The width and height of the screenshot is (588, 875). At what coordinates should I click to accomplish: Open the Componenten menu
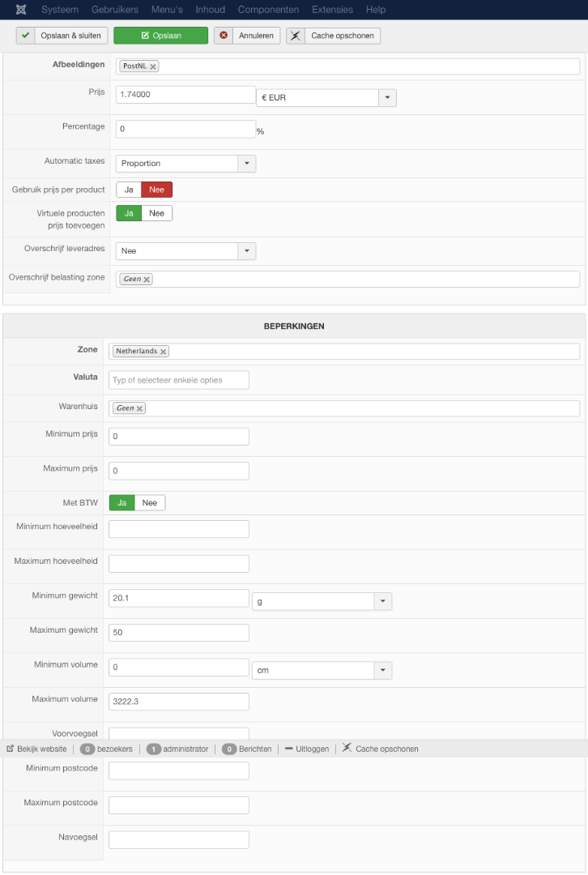pyautogui.click(x=268, y=10)
